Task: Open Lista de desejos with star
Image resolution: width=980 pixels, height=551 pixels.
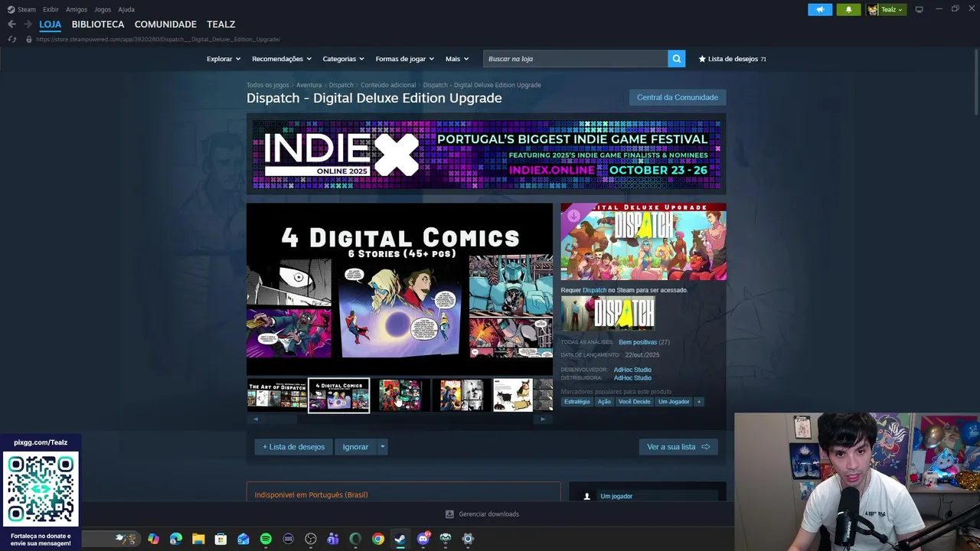Action: (732, 59)
